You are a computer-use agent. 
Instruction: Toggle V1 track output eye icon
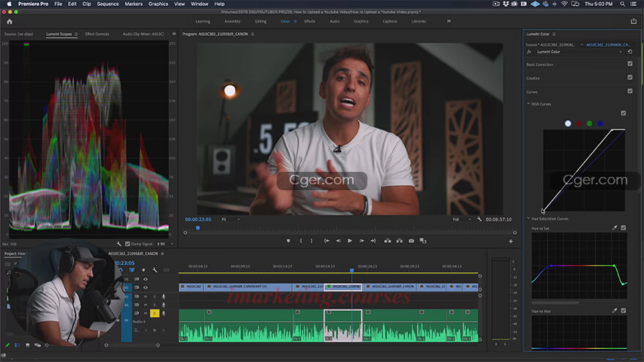pyautogui.click(x=145, y=287)
